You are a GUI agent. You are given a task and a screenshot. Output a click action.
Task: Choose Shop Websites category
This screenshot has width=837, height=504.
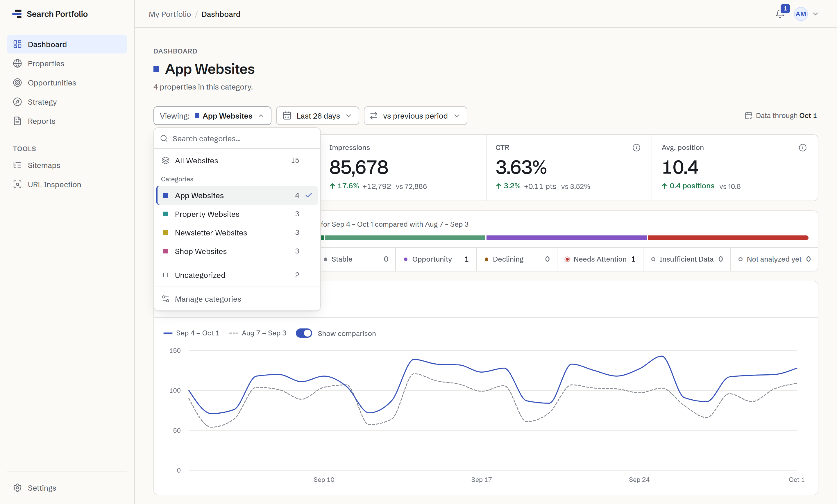pyautogui.click(x=237, y=251)
